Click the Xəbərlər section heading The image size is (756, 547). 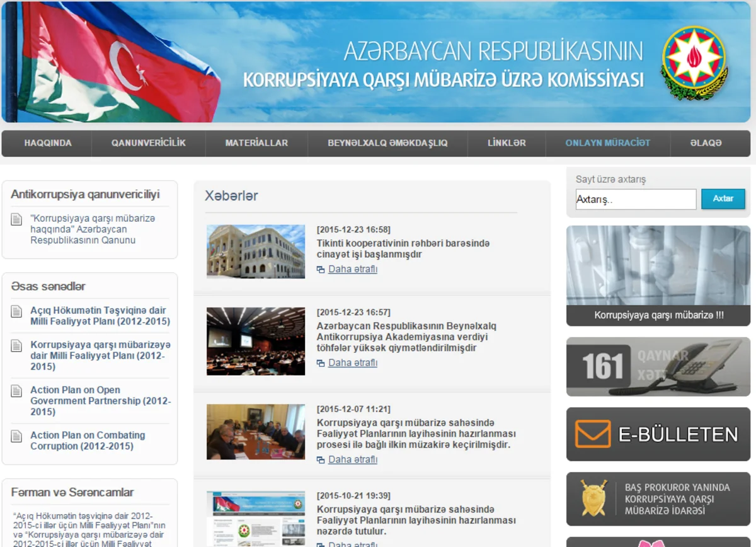click(x=231, y=196)
